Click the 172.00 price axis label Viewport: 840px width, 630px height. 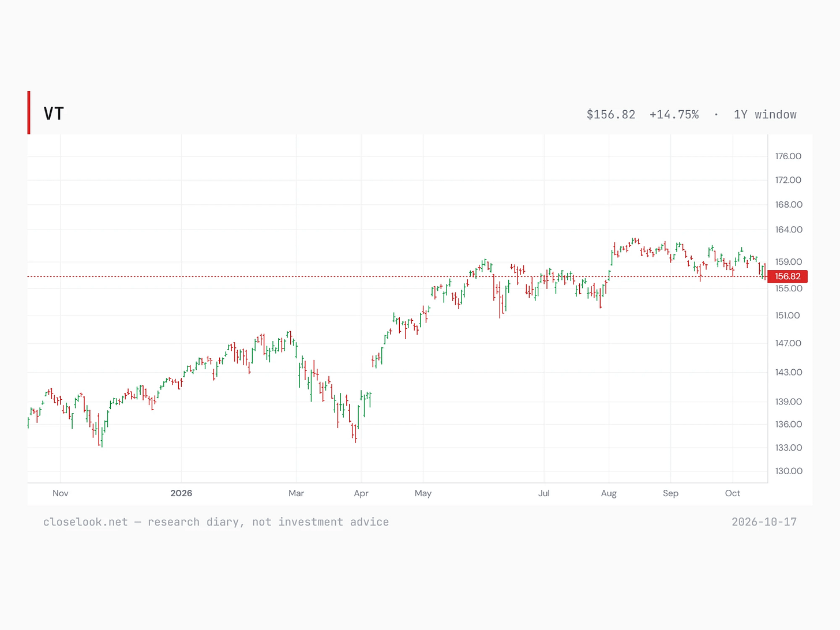(x=788, y=180)
